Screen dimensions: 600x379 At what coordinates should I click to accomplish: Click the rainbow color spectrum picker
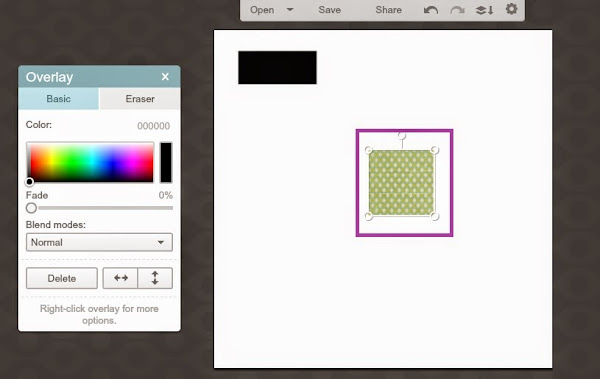click(90, 162)
